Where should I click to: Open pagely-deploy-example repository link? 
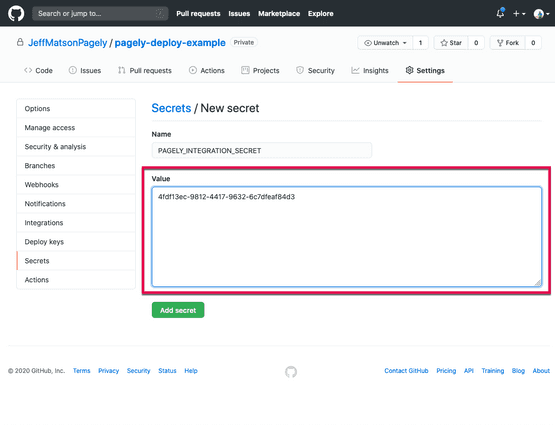click(x=170, y=43)
